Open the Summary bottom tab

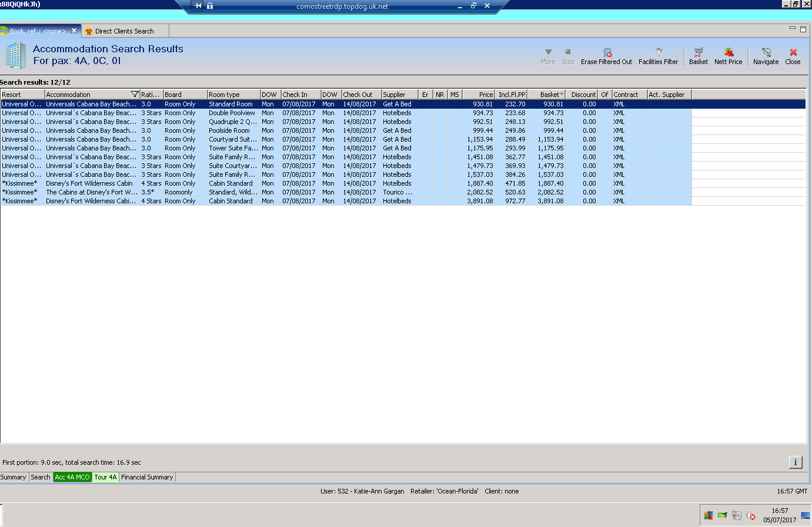pyautogui.click(x=13, y=477)
